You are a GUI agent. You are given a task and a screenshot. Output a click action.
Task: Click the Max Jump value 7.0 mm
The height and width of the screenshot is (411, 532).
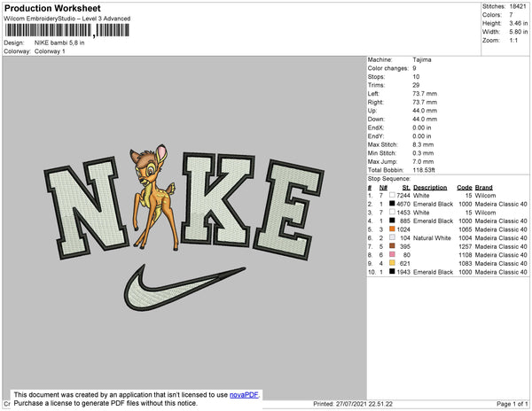pos(423,161)
